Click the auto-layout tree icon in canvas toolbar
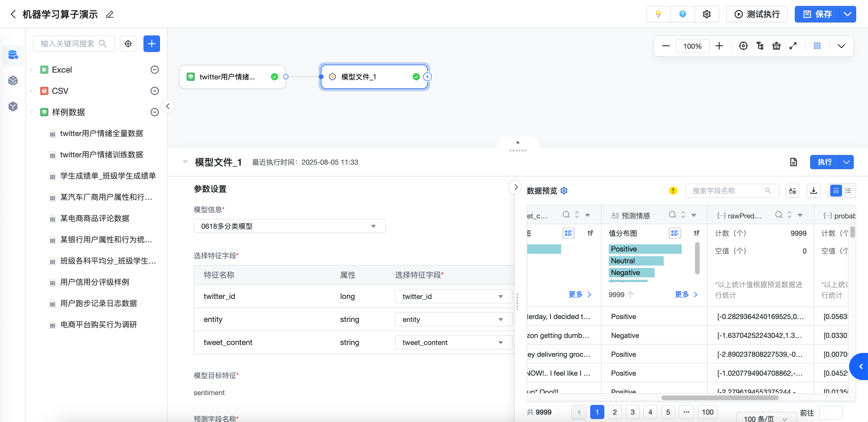This screenshot has height=422, width=868. tap(760, 46)
